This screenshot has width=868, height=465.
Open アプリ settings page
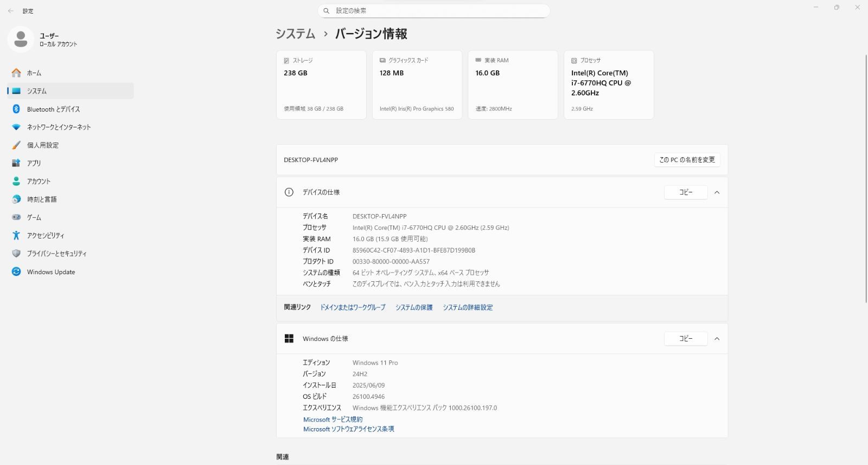click(x=71, y=163)
